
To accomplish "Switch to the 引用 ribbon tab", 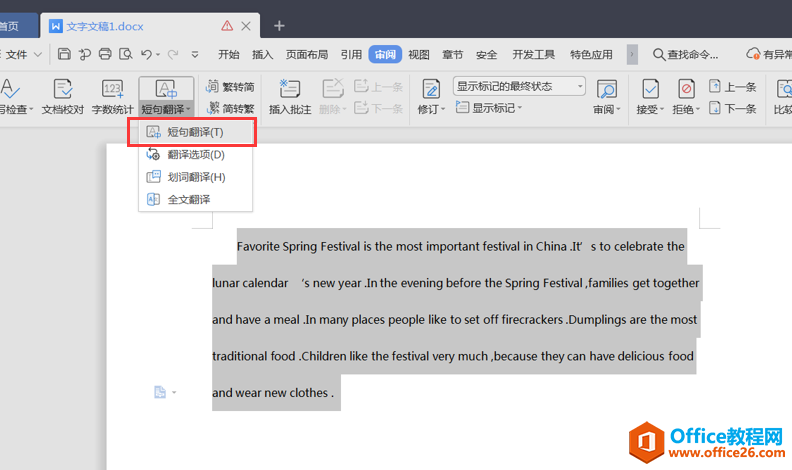I will pyautogui.click(x=351, y=55).
